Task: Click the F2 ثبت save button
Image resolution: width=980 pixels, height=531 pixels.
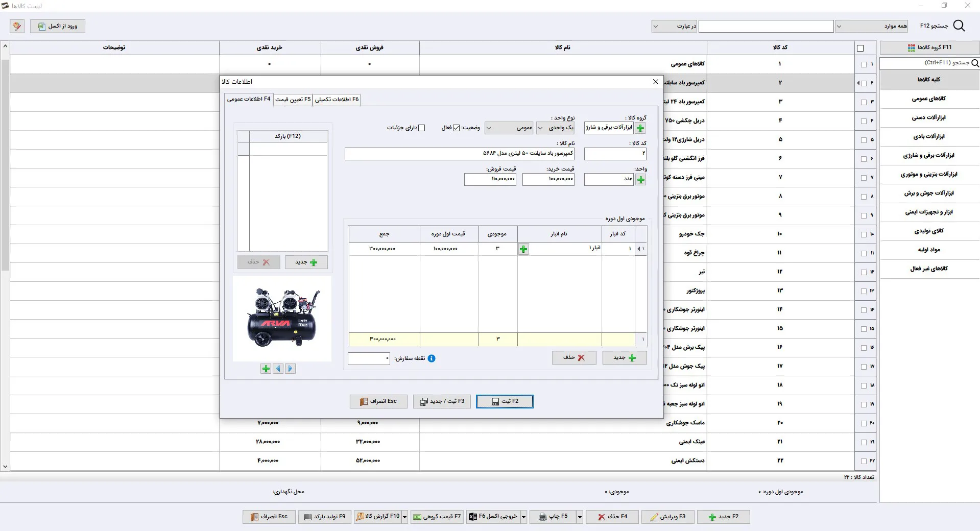Action: coord(505,402)
